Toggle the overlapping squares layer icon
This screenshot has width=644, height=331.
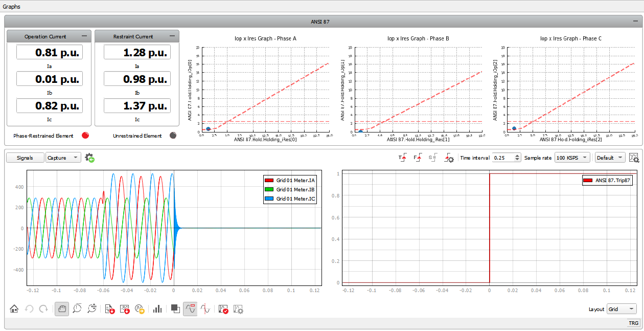pos(175,309)
